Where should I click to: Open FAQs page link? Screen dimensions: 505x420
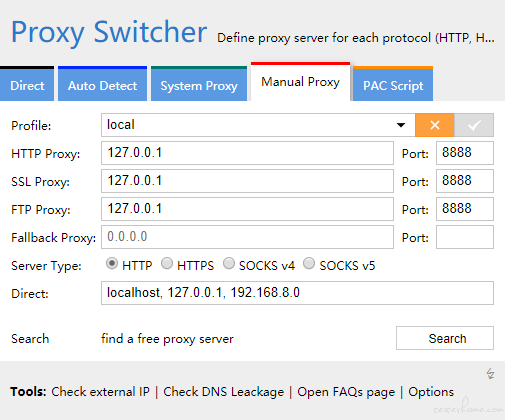346,392
